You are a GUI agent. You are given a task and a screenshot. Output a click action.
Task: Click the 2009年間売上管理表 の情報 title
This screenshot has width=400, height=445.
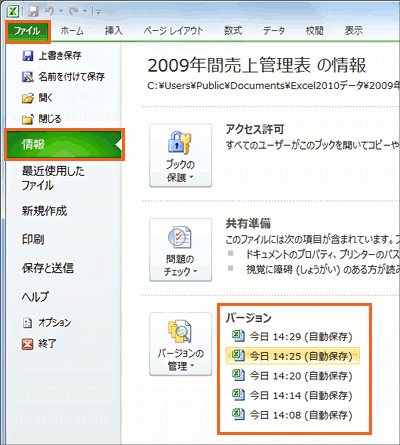coord(257,65)
